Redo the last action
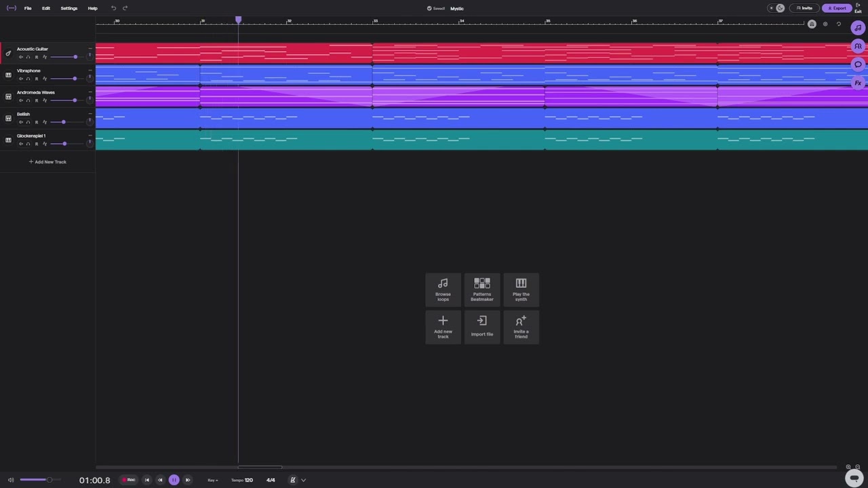This screenshot has height=488, width=868. pyautogui.click(x=125, y=8)
